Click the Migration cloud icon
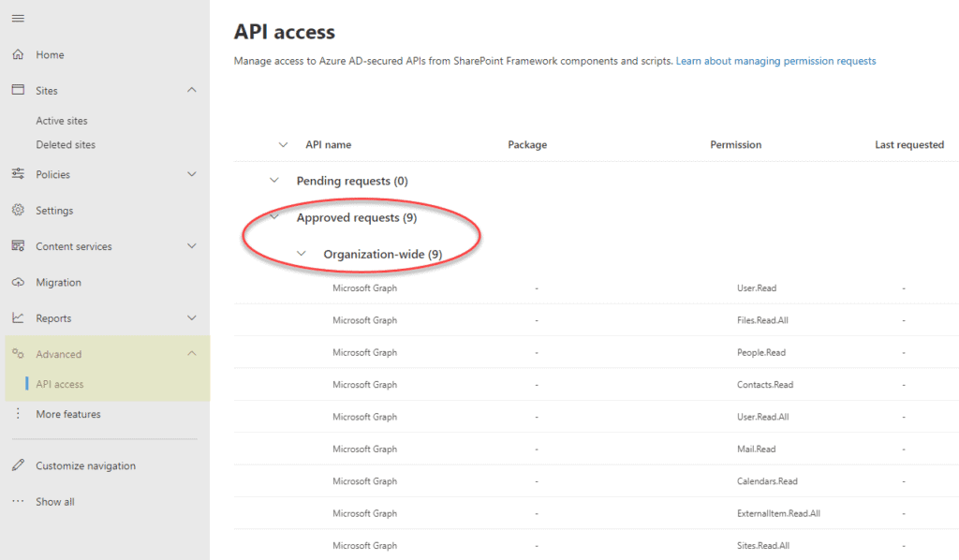The width and height of the screenshot is (959, 560). pos(18,283)
